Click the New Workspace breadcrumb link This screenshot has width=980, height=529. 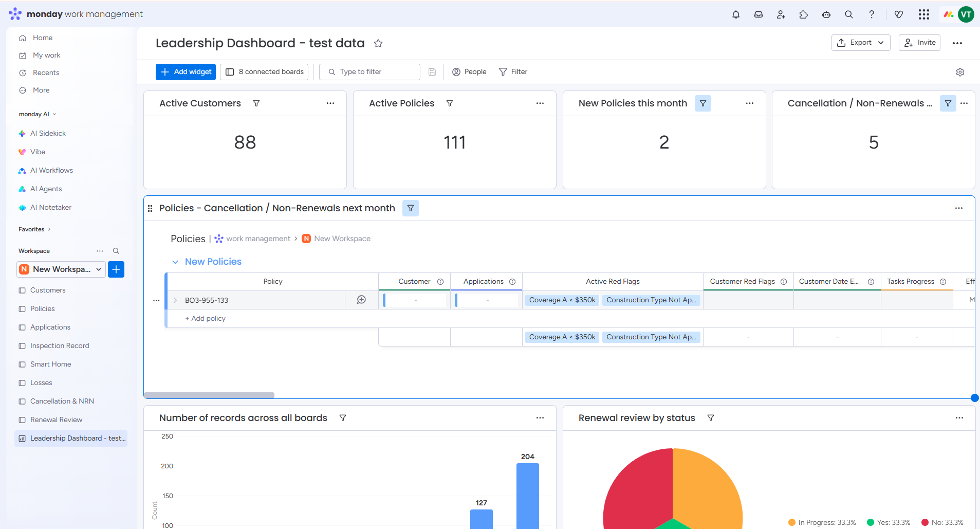pyautogui.click(x=342, y=239)
